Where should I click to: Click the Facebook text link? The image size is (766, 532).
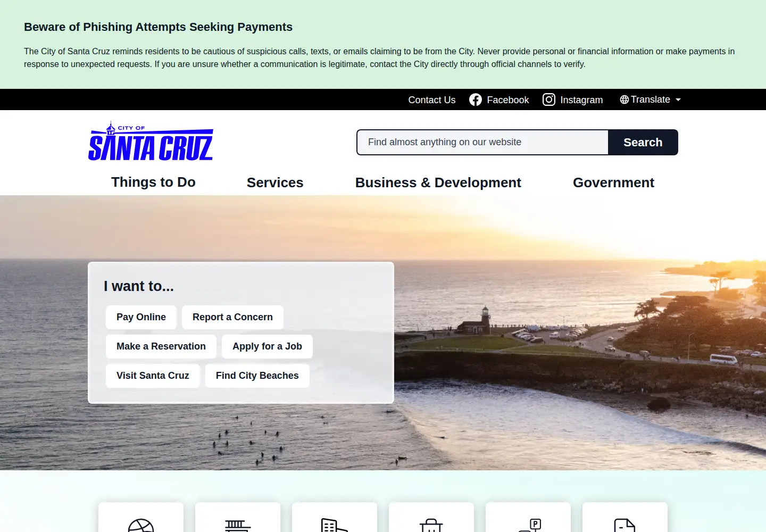tap(508, 100)
